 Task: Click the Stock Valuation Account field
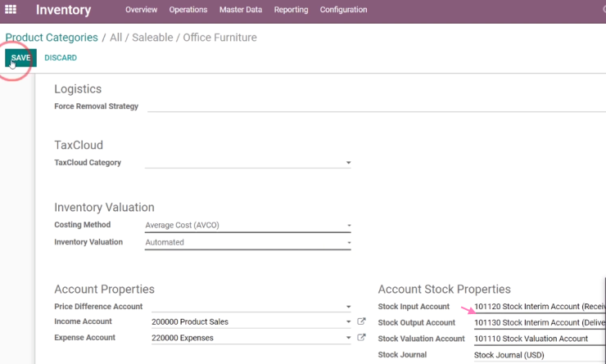click(x=540, y=339)
